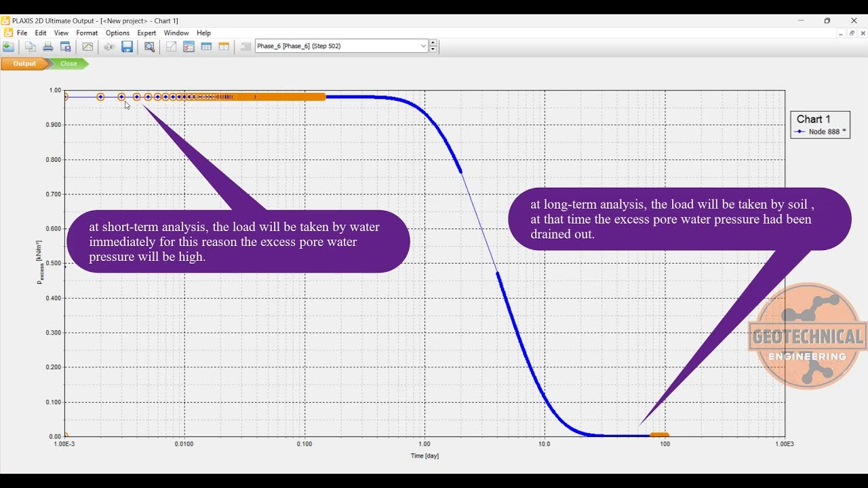
Task: Click the greyed indent lines icon
Action: [245, 47]
